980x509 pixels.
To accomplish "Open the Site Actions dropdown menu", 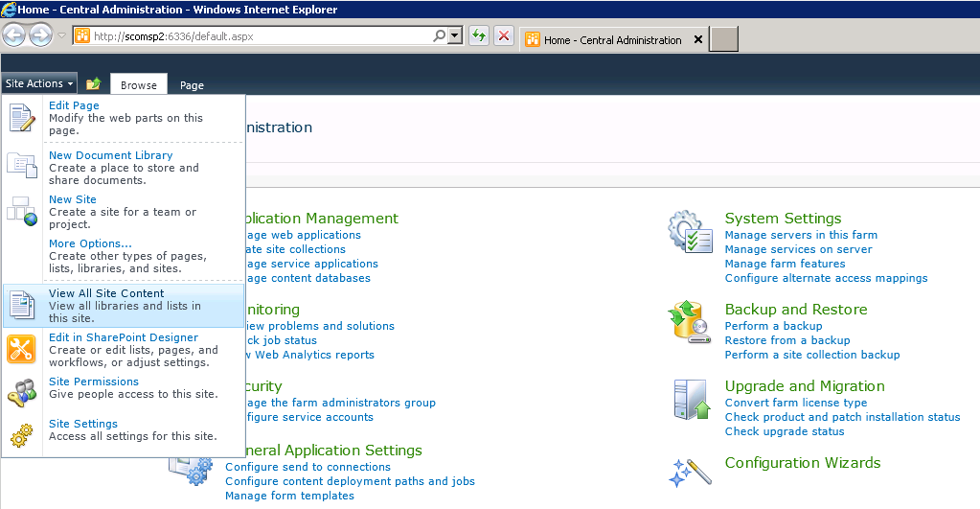I will pyautogui.click(x=39, y=83).
